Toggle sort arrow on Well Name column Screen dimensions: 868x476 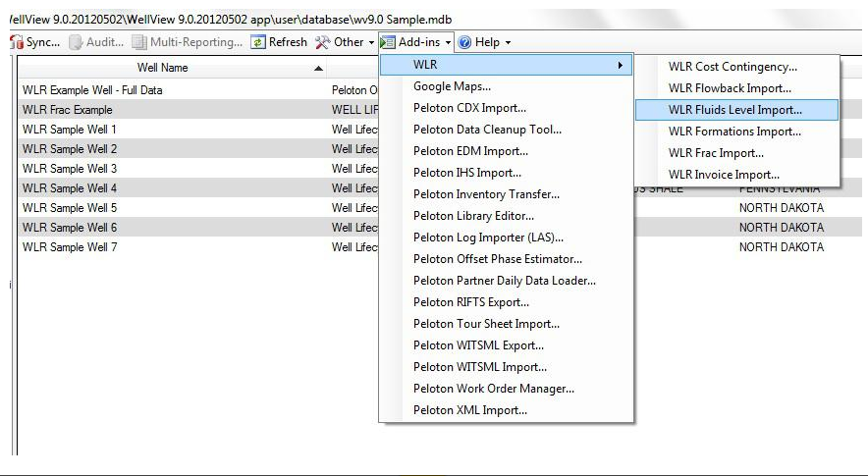(318, 68)
